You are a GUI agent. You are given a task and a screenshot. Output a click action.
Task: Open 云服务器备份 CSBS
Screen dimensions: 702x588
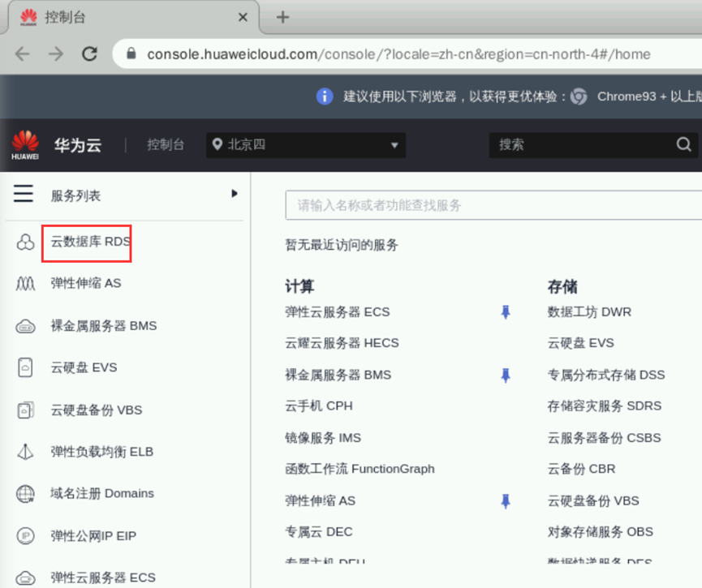pyautogui.click(x=604, y=438)
